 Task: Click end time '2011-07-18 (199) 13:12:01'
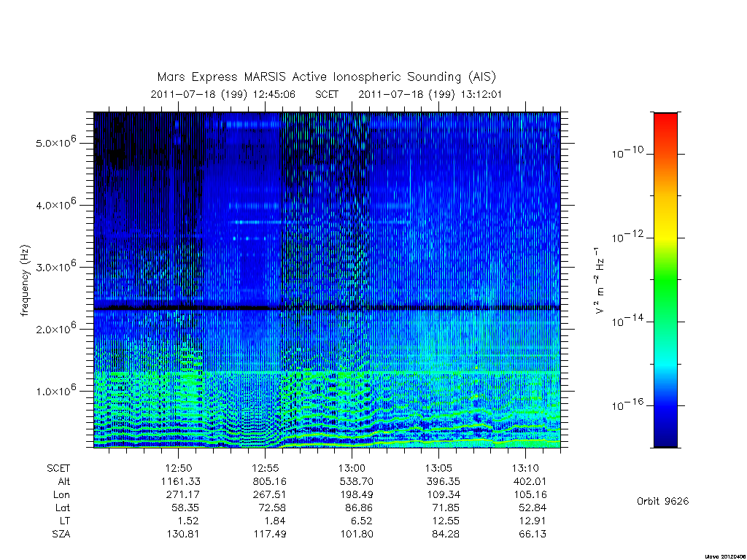[x=430, y=94]
